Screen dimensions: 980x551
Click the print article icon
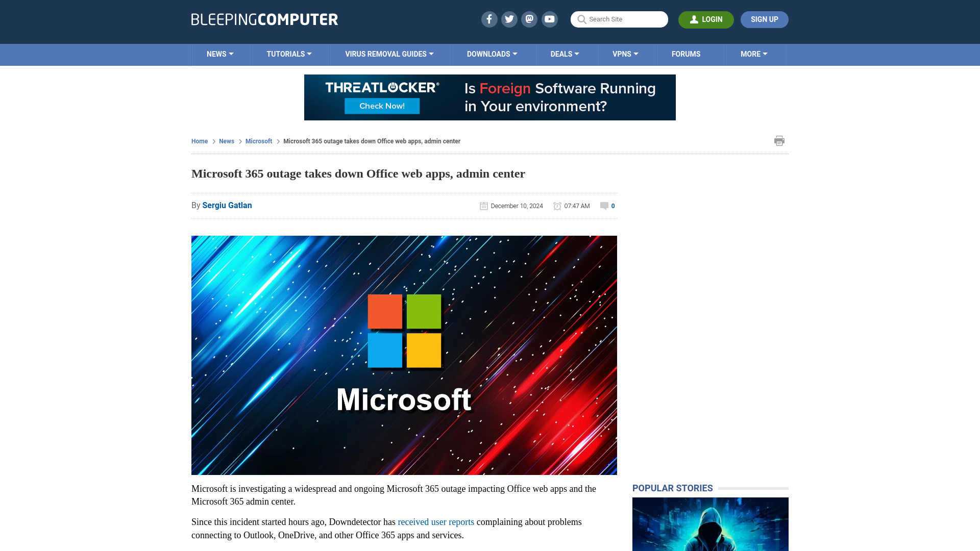779,140
